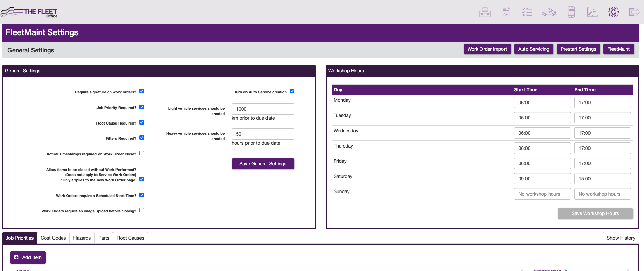Click the FleetMaint button
Screen dimensions: 644x271
619,49
